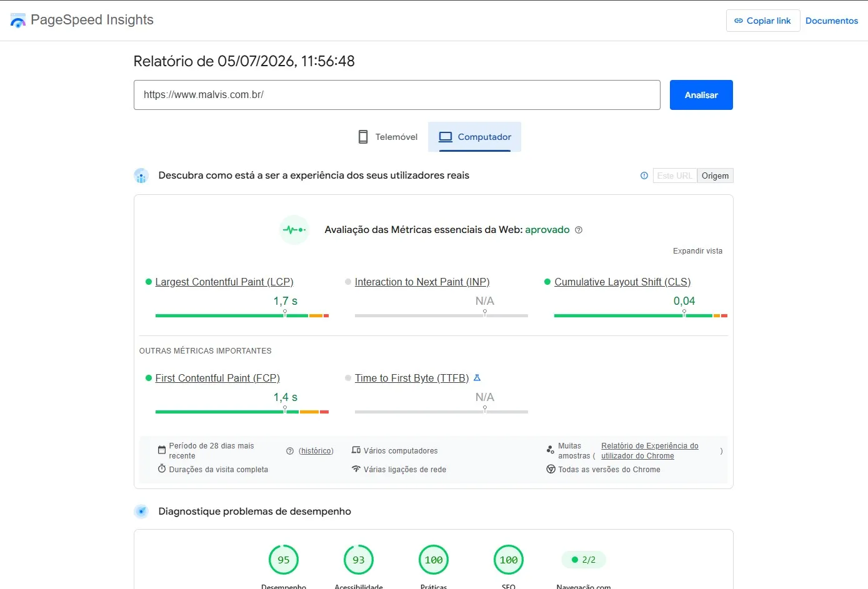Click the SEO score gauge 100
Screen dimensions: 868x589
(x=509, y=560)
